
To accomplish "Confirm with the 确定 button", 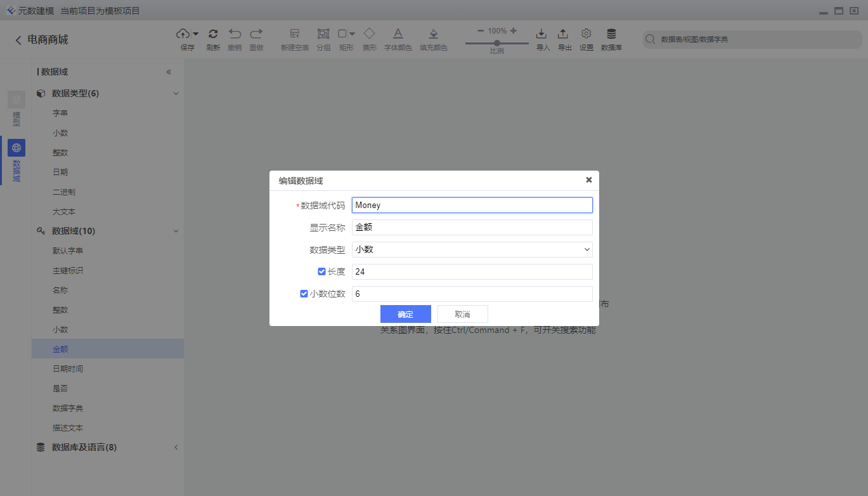I will click(406, 315).
